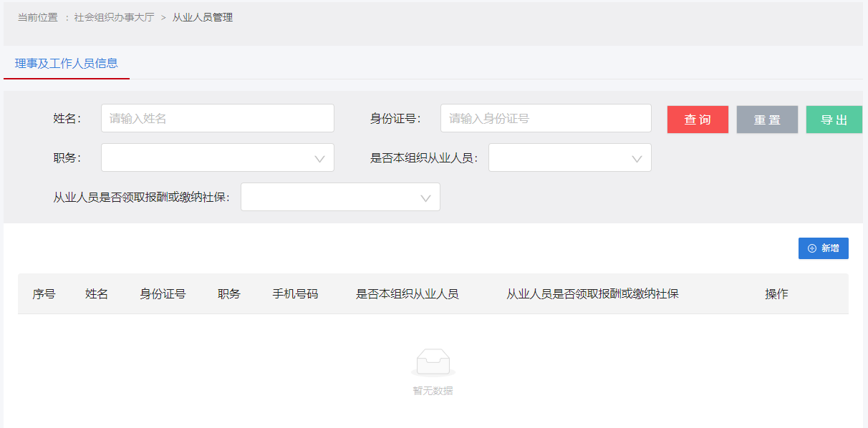Click the 身份证号 table column header
The image size is (868, 428).
pos(163,294)
